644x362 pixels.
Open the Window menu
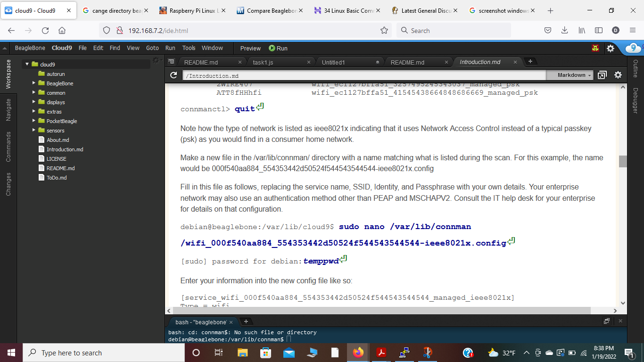pyautogui.click(x=212, y=48)
